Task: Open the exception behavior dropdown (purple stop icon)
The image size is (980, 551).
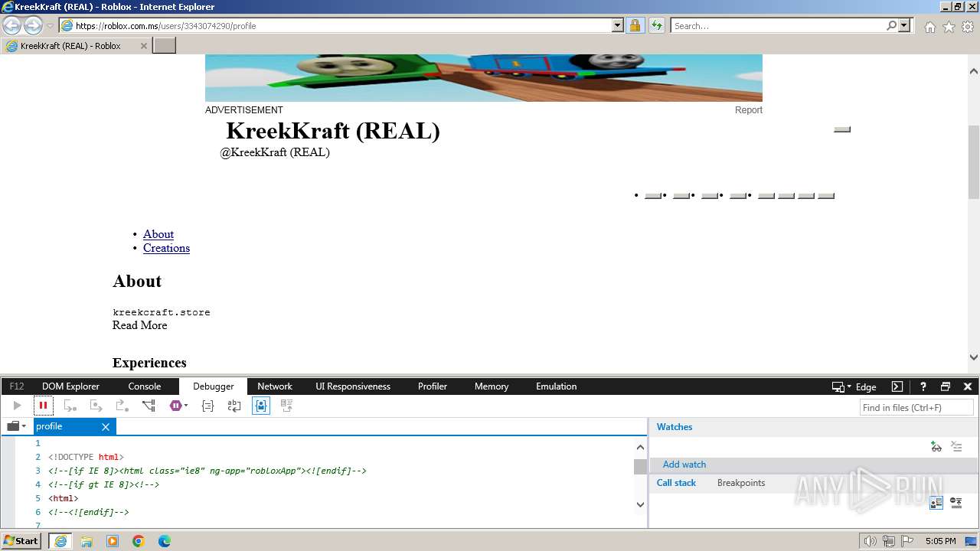Action: [178, 406]
